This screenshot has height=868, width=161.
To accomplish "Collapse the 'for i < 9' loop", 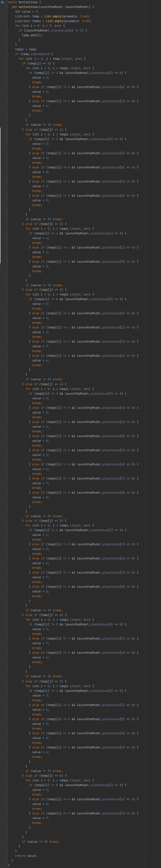I will click(7, 26).
